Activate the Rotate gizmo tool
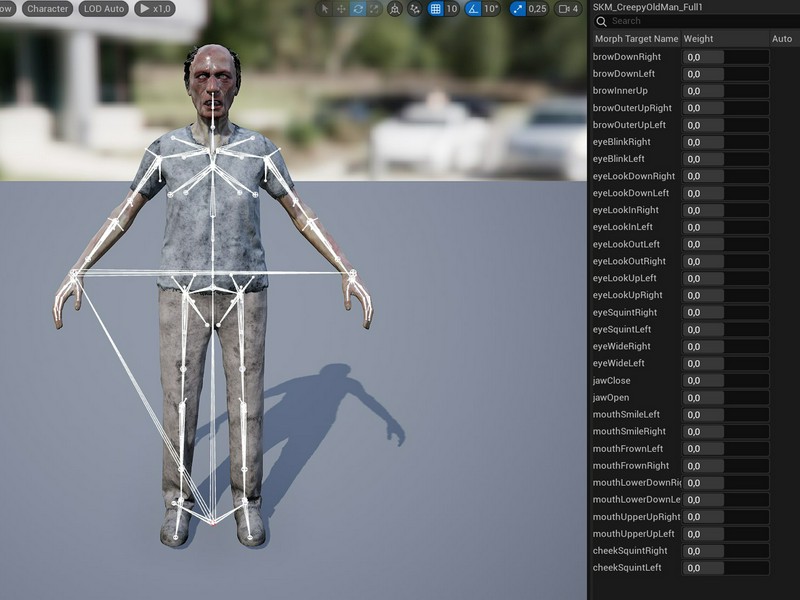Image resolution: width=800 pixels, height=600 pixels. (x=358, y=9)
